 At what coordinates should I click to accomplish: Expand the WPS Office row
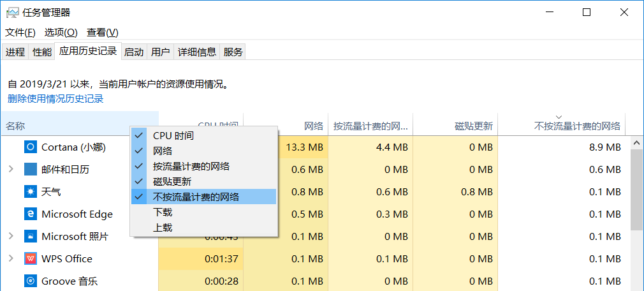[x=11, y=258]
